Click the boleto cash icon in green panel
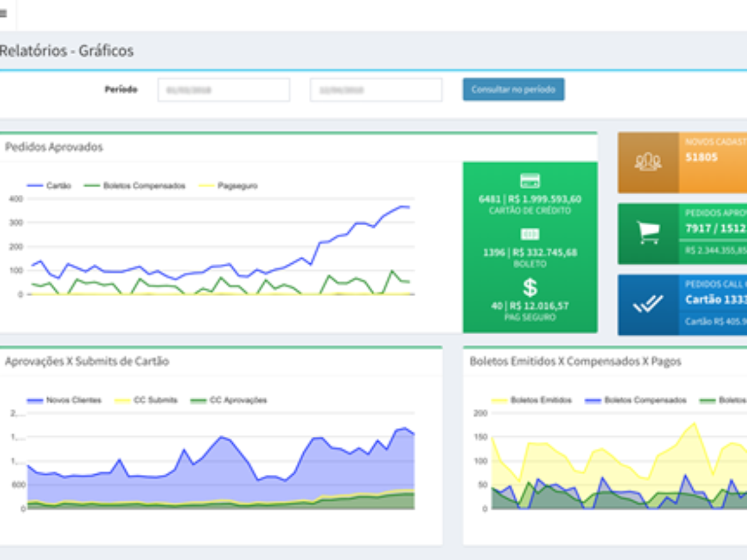This screenshot has width=747, height=560. click(530, 235)
